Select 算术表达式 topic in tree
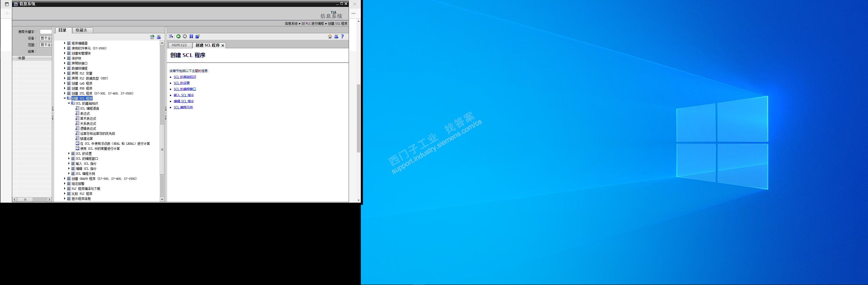 click(88, 118)
